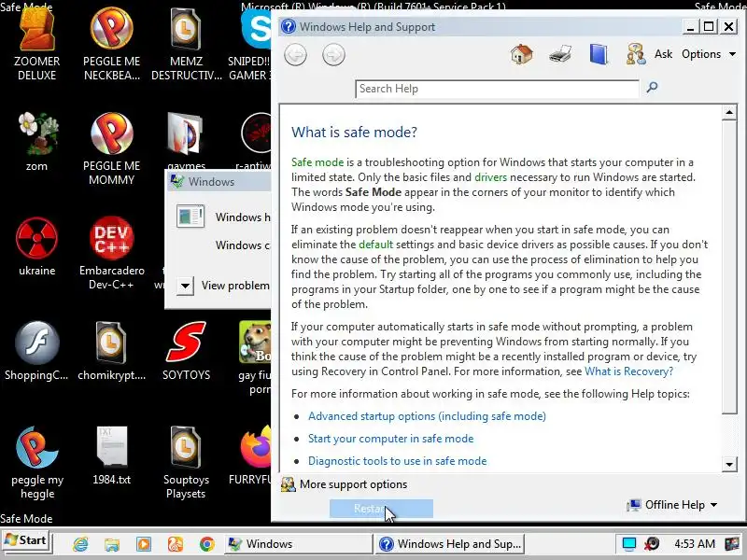
Task: Follow the What is Recovery? link
Action: point(628,371)
